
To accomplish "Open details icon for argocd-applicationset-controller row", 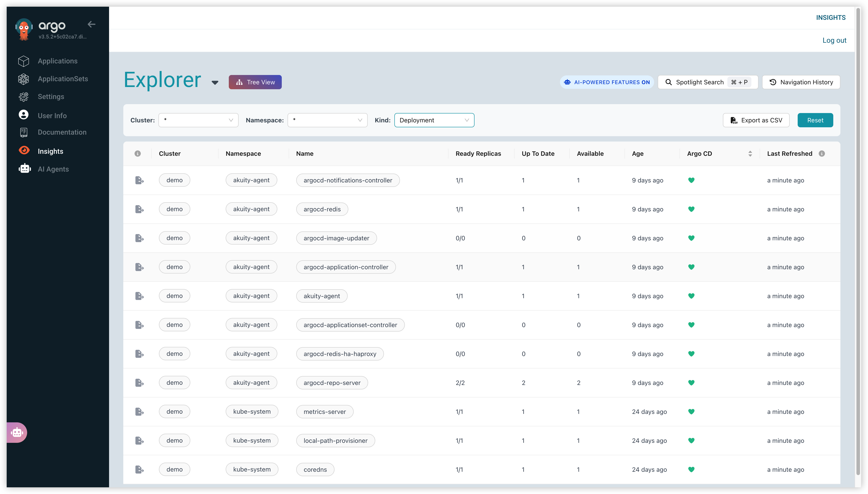I will click(140, 325).
